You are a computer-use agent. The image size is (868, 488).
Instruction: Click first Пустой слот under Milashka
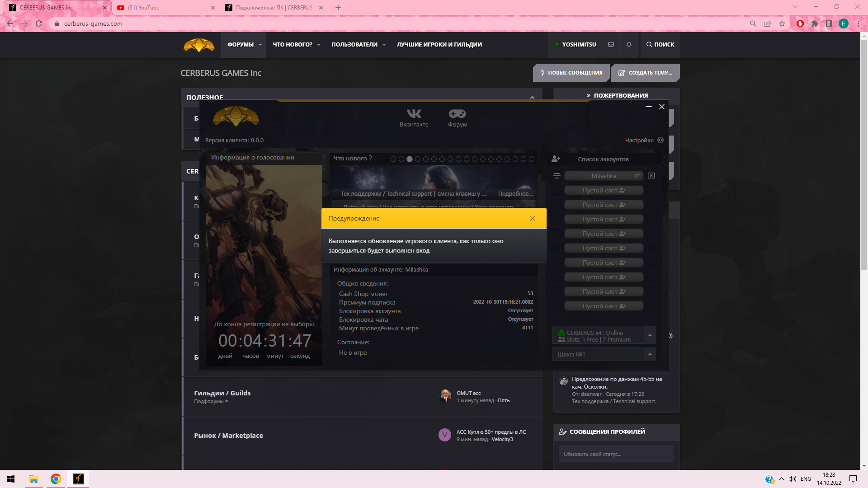604,191
